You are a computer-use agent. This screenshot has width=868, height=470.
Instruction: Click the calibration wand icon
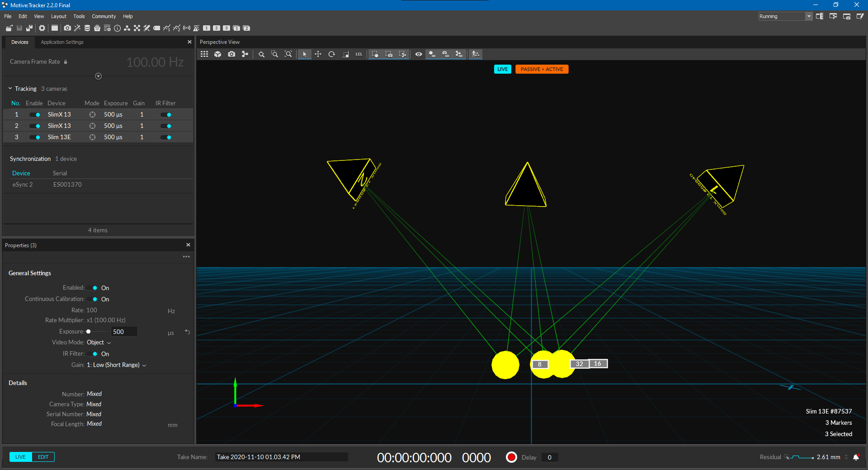click(x=77, y=28)
